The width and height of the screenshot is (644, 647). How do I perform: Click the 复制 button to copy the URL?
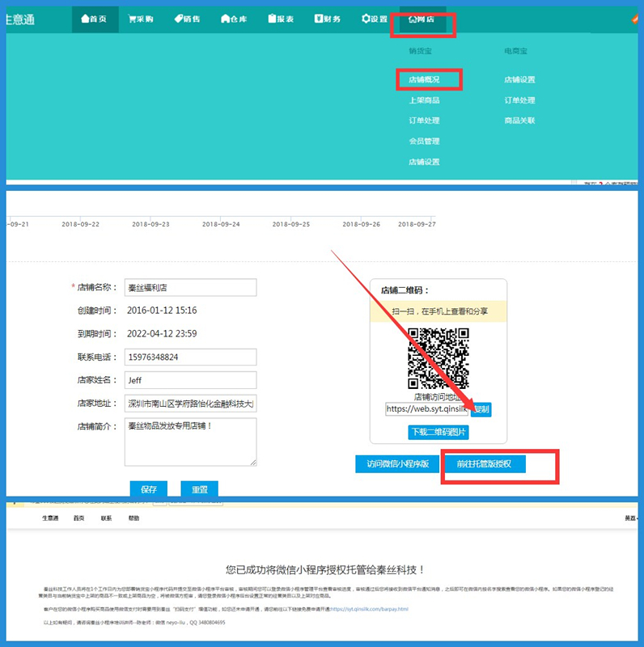[x=481, y=409]
